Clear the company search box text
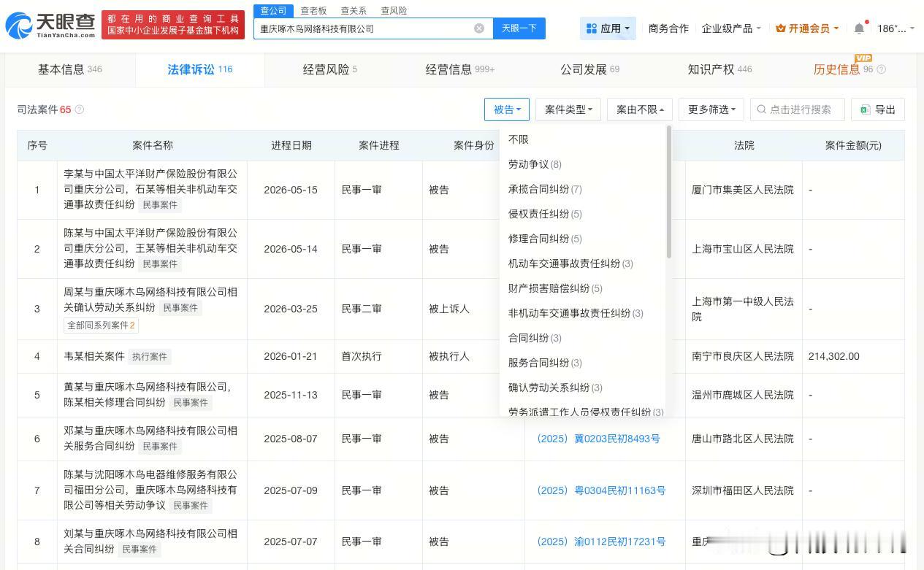 479,28
